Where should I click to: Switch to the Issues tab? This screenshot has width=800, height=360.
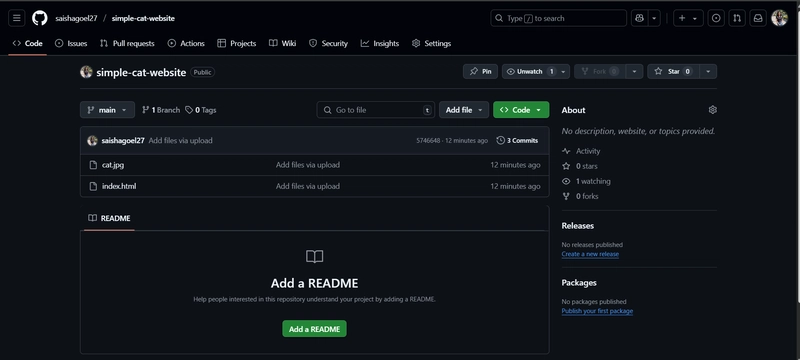pyautogui.click(x=71, y=43)
